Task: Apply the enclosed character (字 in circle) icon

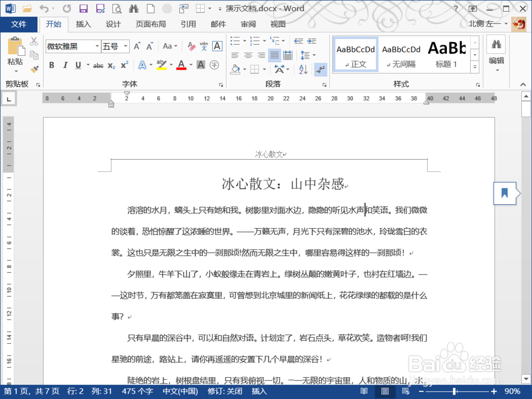Action: pyautogui.click(x=214, y=65)
